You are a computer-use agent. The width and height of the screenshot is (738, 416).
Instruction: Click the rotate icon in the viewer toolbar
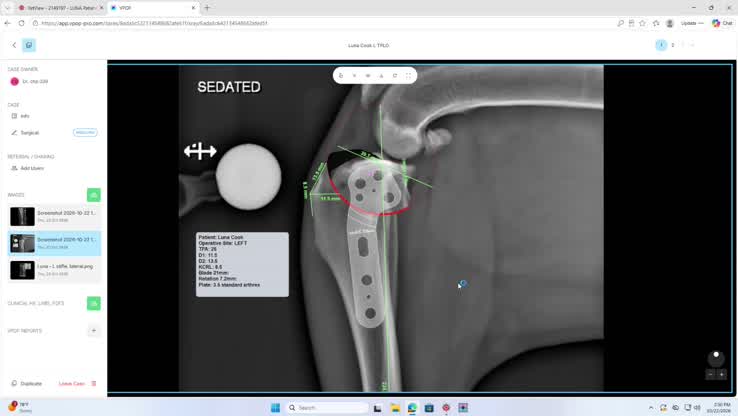tap(395, 75)
